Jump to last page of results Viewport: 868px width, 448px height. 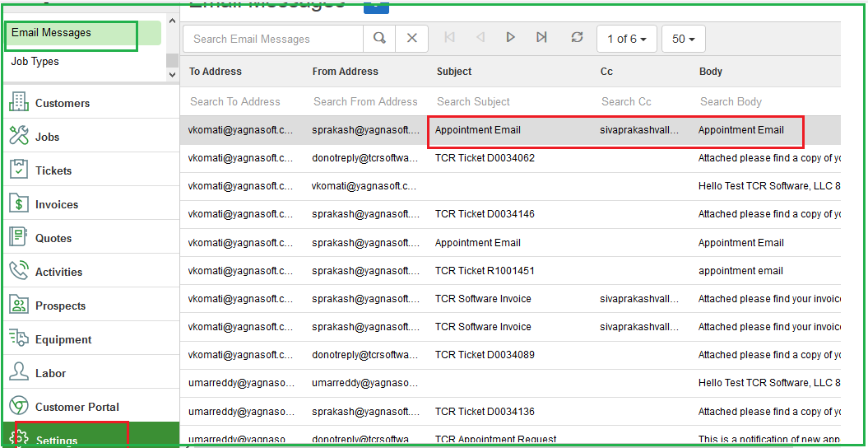click(x=541, y=38)
